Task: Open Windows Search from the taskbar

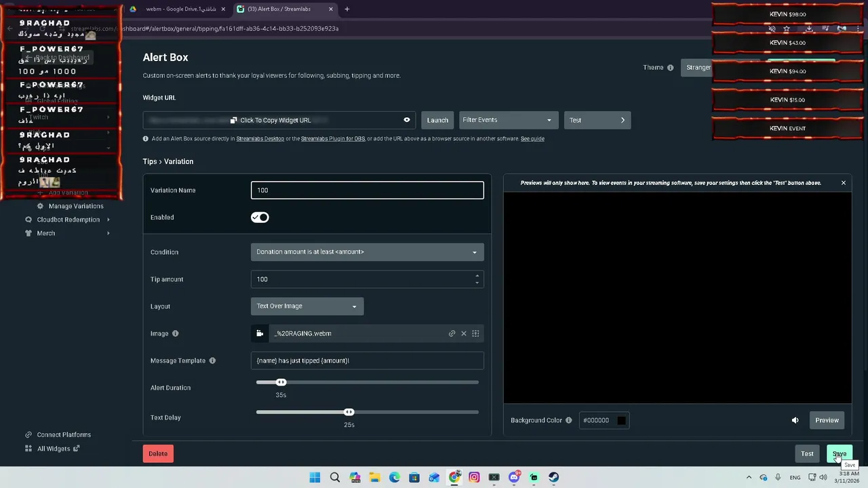Action: (x=335, y=477)
